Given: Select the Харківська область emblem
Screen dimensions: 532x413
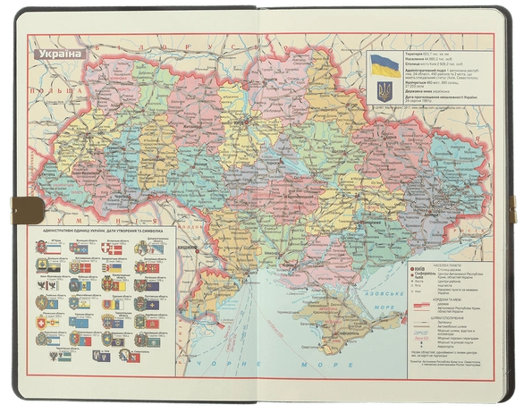Looking at the screenshot, I should tap(140, 322).
